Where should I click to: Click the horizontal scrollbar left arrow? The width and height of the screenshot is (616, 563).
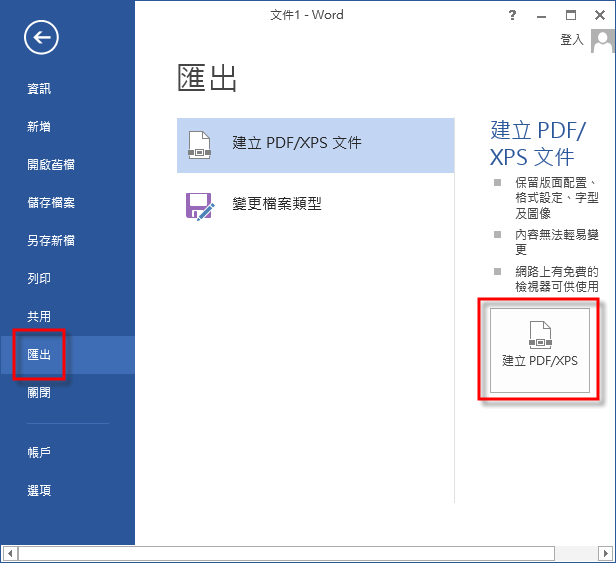(x=9, y=554)
